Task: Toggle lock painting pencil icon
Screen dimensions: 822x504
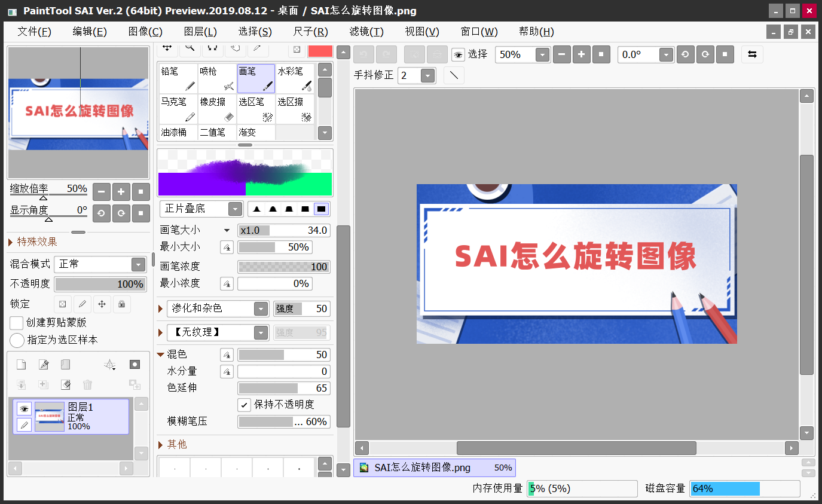Action: point(82,304)
